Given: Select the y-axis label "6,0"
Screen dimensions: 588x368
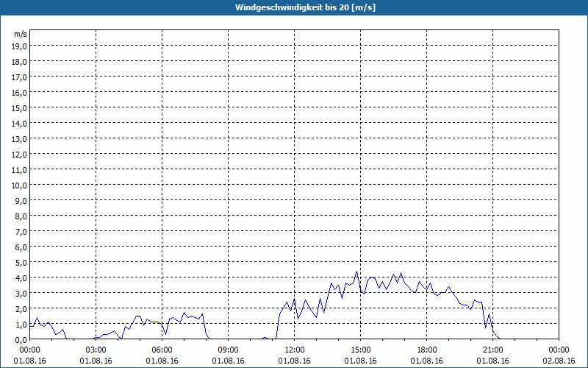Looking at the screenshot, I should (x=21, y=247).
